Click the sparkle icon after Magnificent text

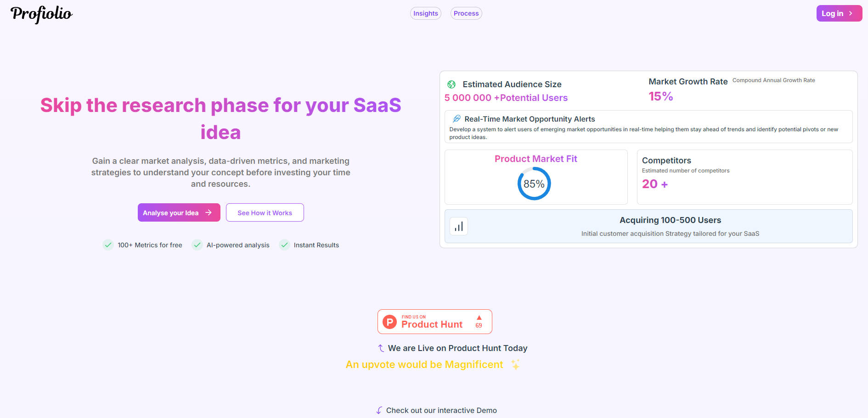(x=515, y=365)
